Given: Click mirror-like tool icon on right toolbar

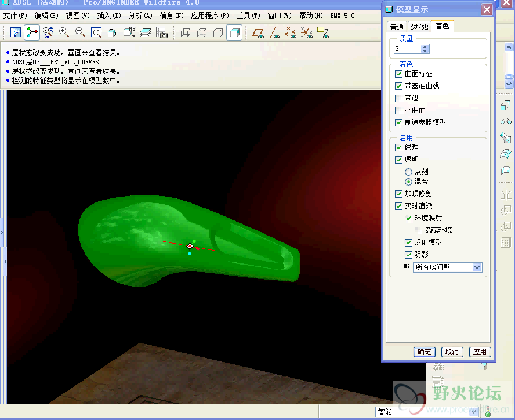Looking at the screenshot, I should (x=506, y=122).
